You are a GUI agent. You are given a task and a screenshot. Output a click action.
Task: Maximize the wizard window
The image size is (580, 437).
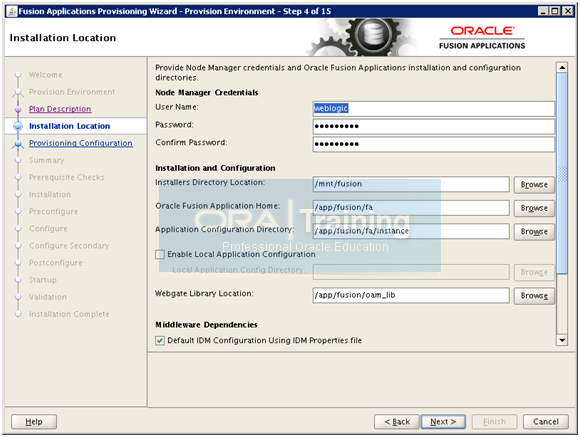click(555, 11)
